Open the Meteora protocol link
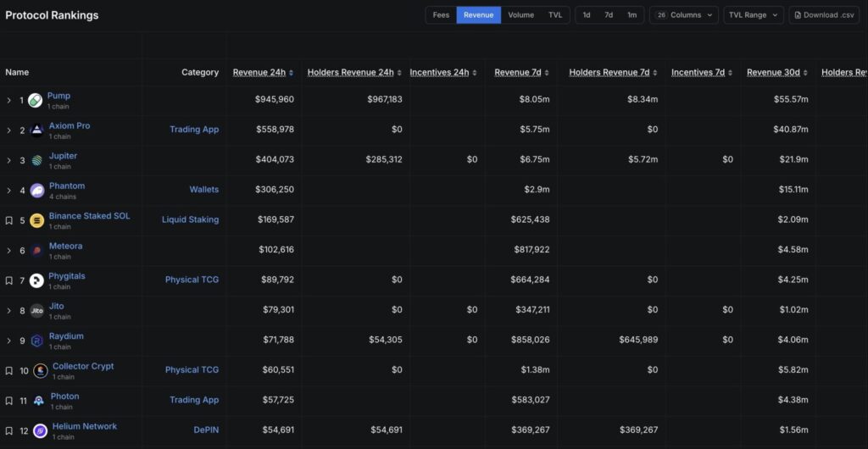Image resolution: width=868 pixels, height=449 pixels. coord(65,246)
